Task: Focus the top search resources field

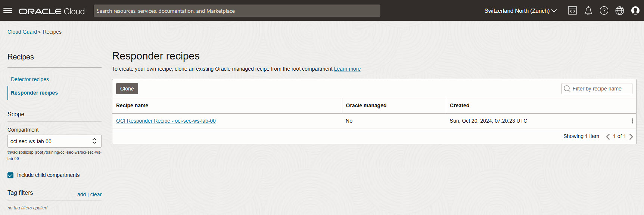Action: (x=237, y=11)
